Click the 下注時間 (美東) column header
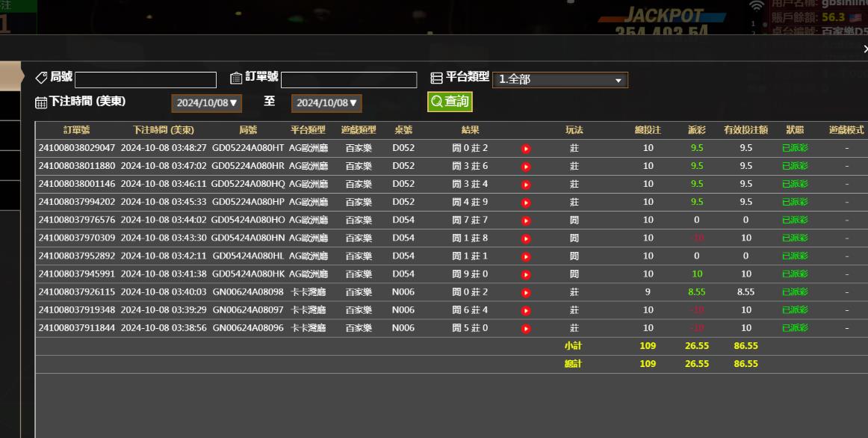This screenshot has height=438, width=868. tap(164, 130)
